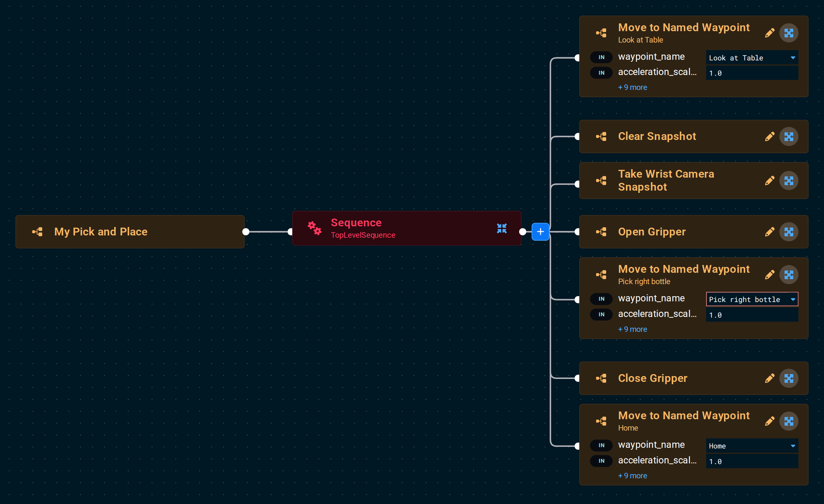Screen dimensions: 824x504
Task: Click acceleration scale field of Home waypoint
Action: tap(752, 461)
